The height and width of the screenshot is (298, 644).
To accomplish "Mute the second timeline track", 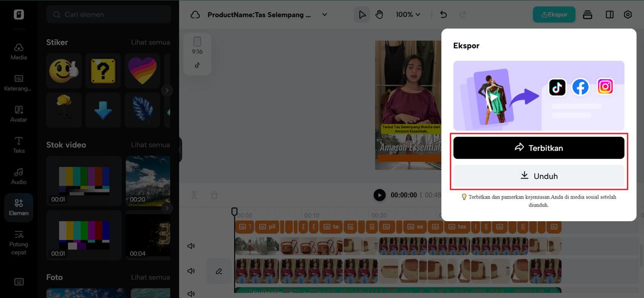I will (191, 271).
